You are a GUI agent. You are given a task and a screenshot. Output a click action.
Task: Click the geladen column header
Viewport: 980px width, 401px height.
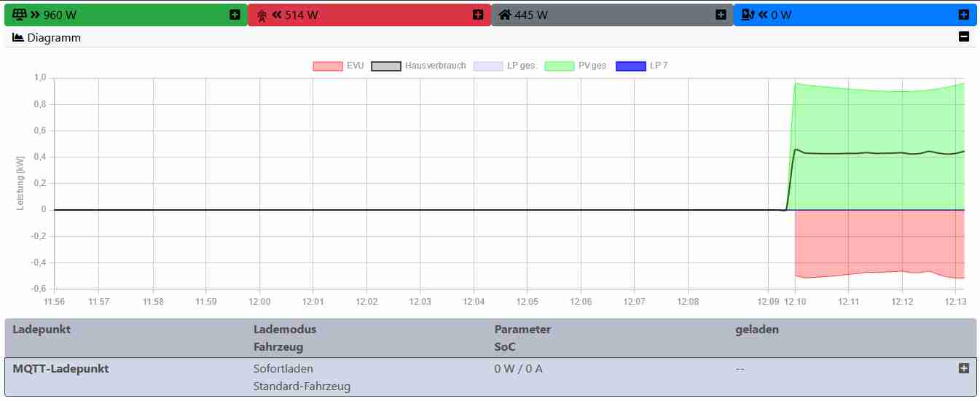click(x=757, y=329)
